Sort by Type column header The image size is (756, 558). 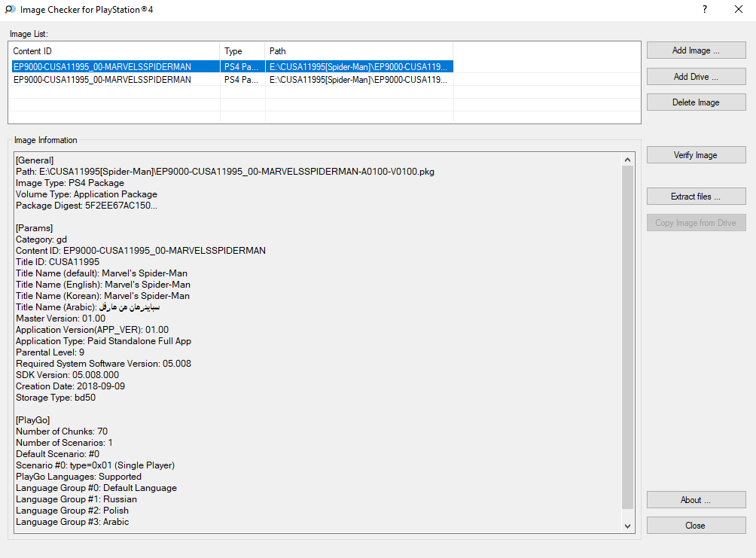[x=242, y=51]
